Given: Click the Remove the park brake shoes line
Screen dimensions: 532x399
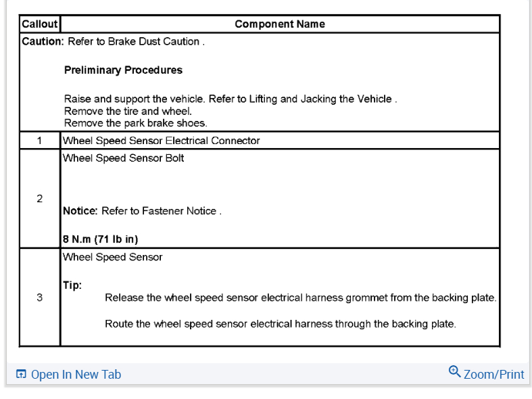Looking at the screenshot, I should pos(135,123).
